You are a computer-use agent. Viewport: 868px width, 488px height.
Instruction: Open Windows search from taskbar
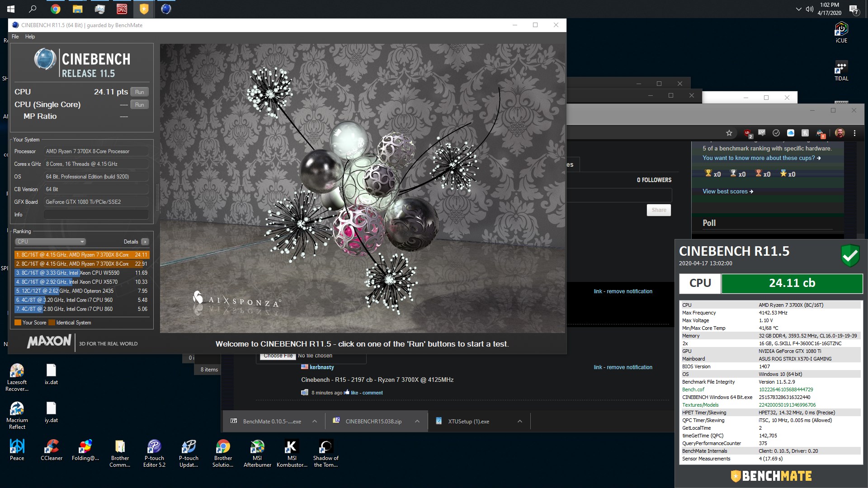pyautogui.click(x=33, y=9)
